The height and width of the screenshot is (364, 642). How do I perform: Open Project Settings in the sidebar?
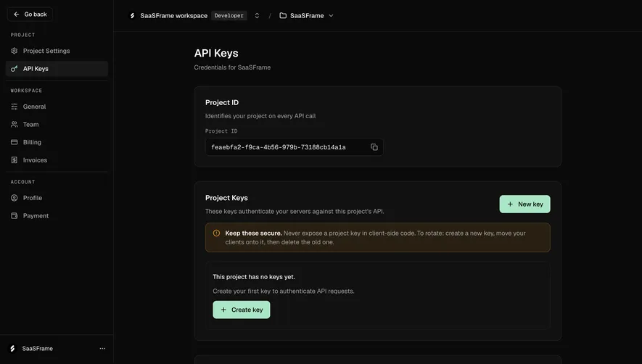pyautogui.click(x=57, y=51)
